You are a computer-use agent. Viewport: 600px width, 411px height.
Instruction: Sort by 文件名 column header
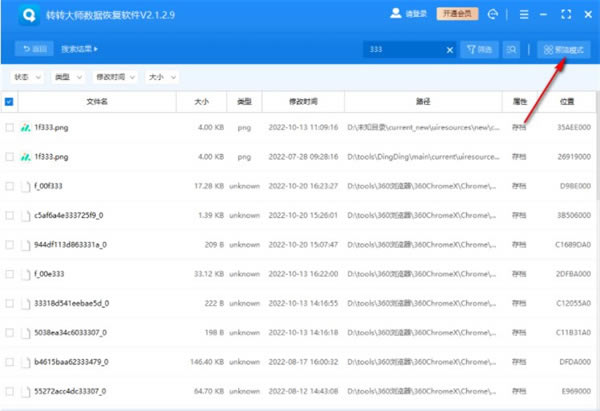tap(95, 101)
